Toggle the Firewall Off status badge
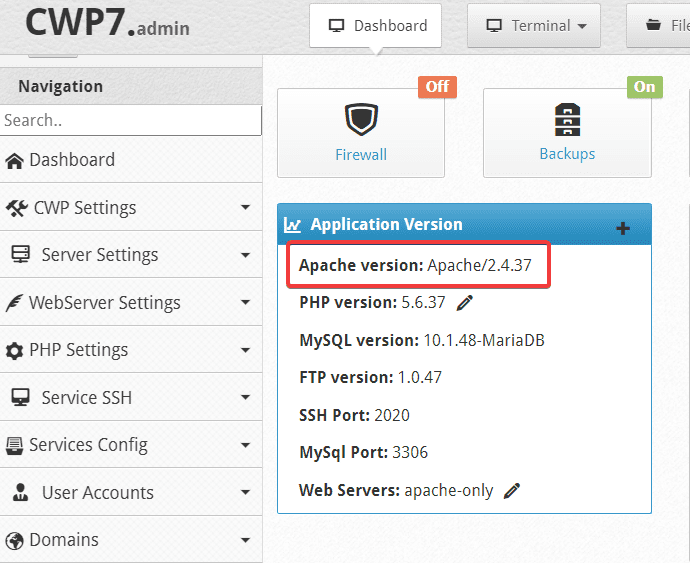The width and height of the screenshot is (690, 563). click(x=437, y=86)
